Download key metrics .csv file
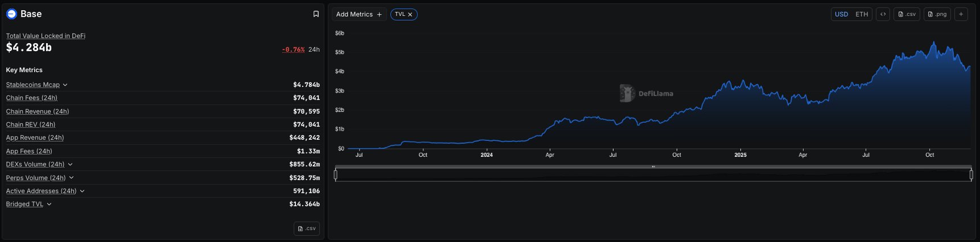Viewport: 980px width, 242px height. [307, 228]
